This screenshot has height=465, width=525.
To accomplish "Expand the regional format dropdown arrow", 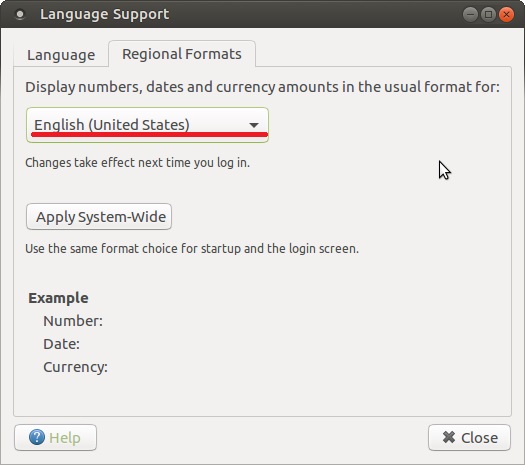I will [254, 125].
